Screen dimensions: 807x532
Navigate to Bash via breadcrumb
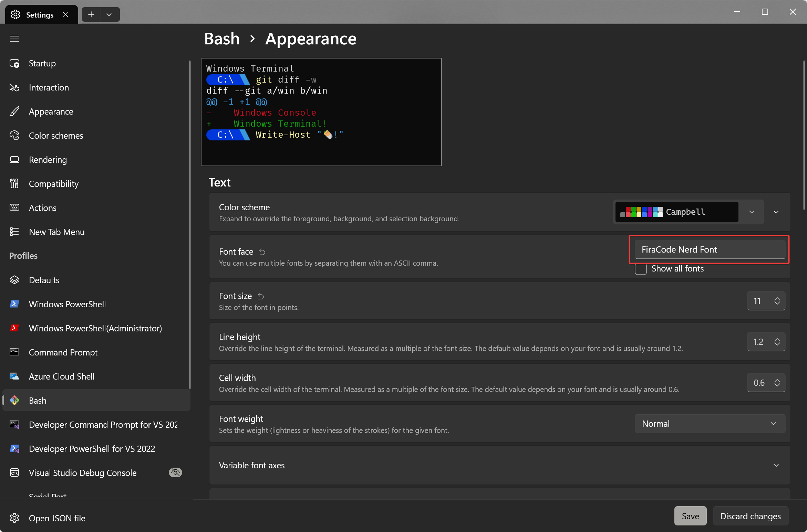pyautogui.click(x=222, y=39)
